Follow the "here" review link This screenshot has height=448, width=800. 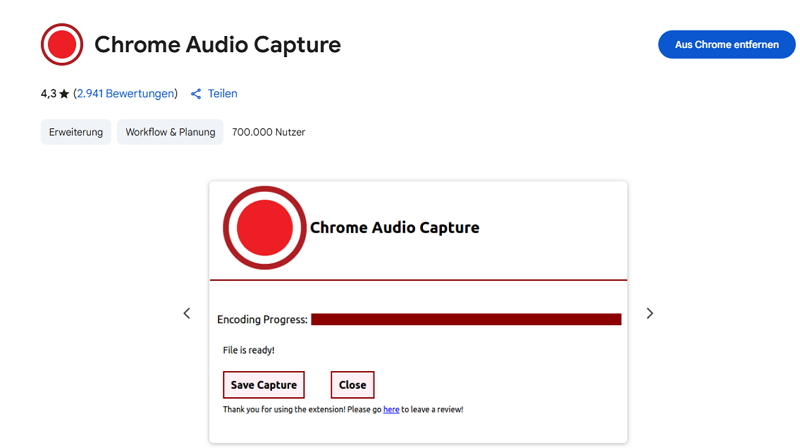[x=391, y=409]
